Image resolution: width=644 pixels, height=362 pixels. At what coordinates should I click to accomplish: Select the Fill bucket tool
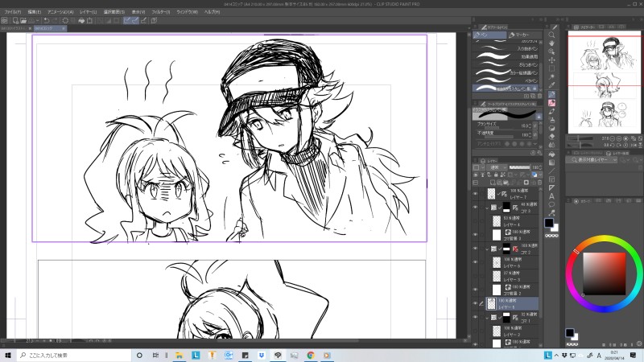coord(551,154)
